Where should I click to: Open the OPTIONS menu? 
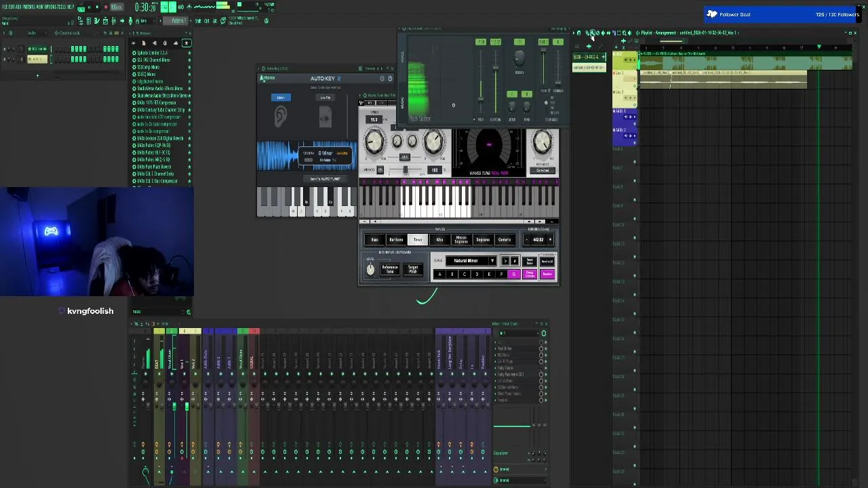51,7
